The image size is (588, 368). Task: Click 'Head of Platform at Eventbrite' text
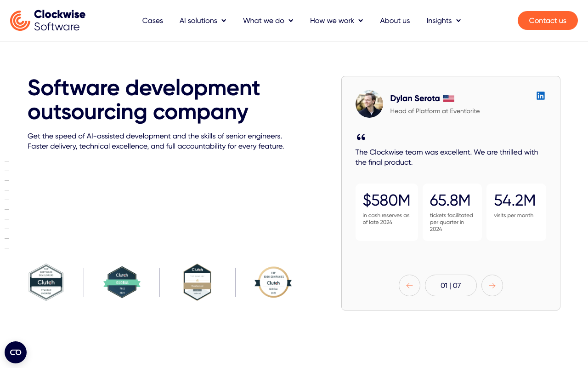[435, 111]
